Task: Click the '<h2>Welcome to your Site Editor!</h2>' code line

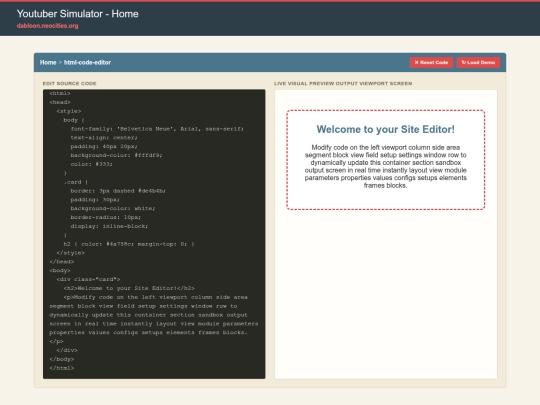Action: 129,288
